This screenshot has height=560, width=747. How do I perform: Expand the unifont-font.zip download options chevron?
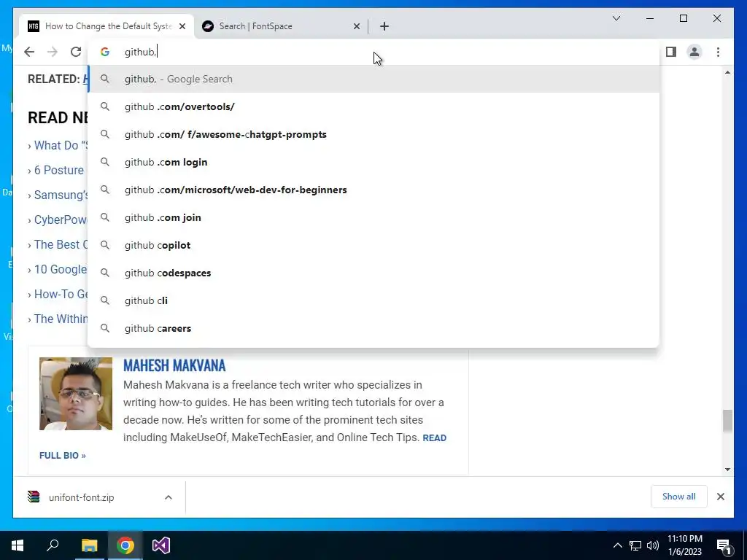(x=169, y=497)
